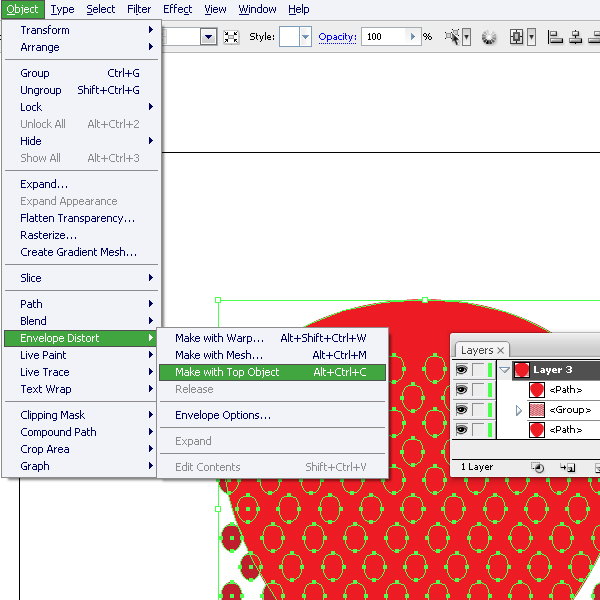Image resolution: width=600 pixels, height=600 pixels.
Task: Click the horizontal align center icon
Action: click(577, 37)
